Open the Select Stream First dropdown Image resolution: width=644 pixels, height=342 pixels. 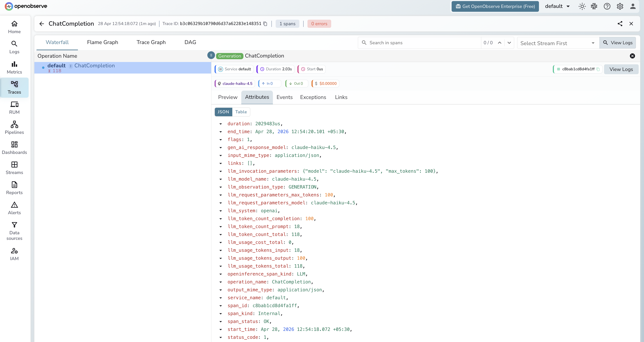coord(558,43)
